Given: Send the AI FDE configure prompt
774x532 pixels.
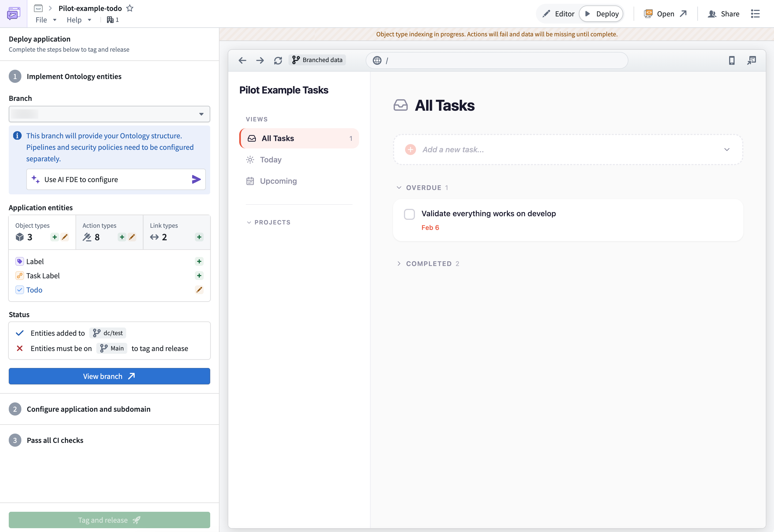Looking at the screenshot, I should (x=196, y=179).
